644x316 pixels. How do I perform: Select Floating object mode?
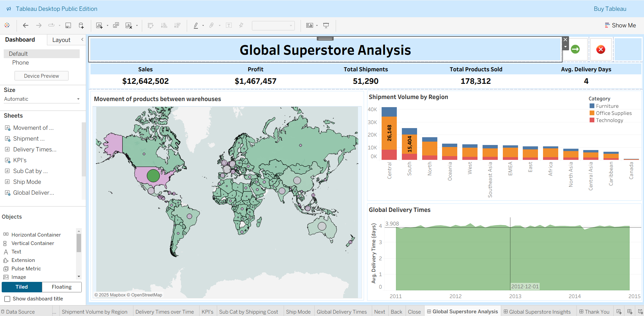(x=62, y=287)
